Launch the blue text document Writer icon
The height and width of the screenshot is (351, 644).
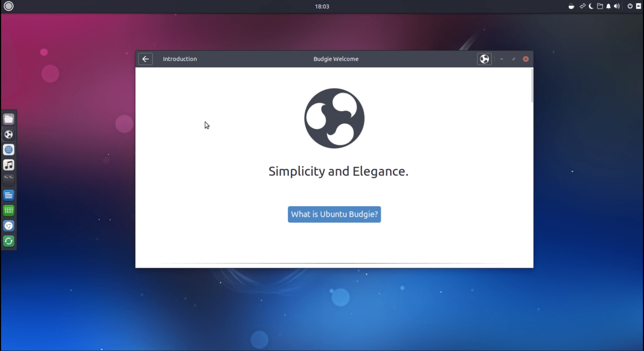tap(9, 195)
